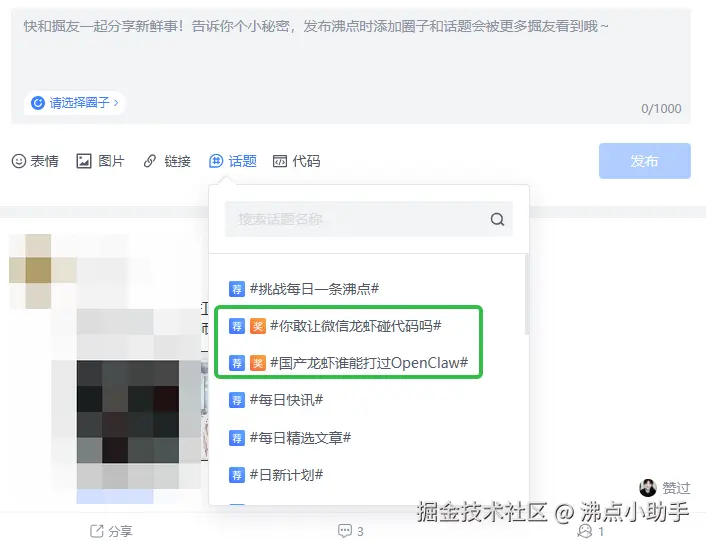Click the topic list scrollbar
Viewport: 706px width, 541px height.
click(x=526, y=294)
